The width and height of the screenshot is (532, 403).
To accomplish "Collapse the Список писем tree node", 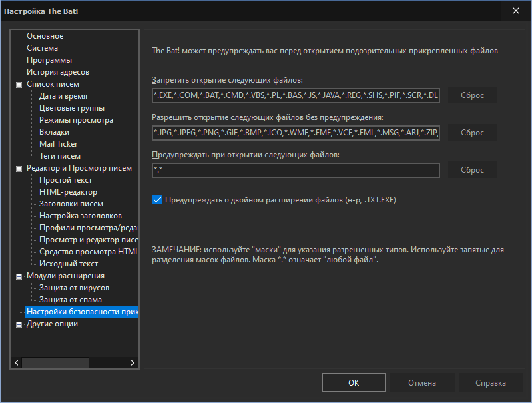I will click(19, 85).
